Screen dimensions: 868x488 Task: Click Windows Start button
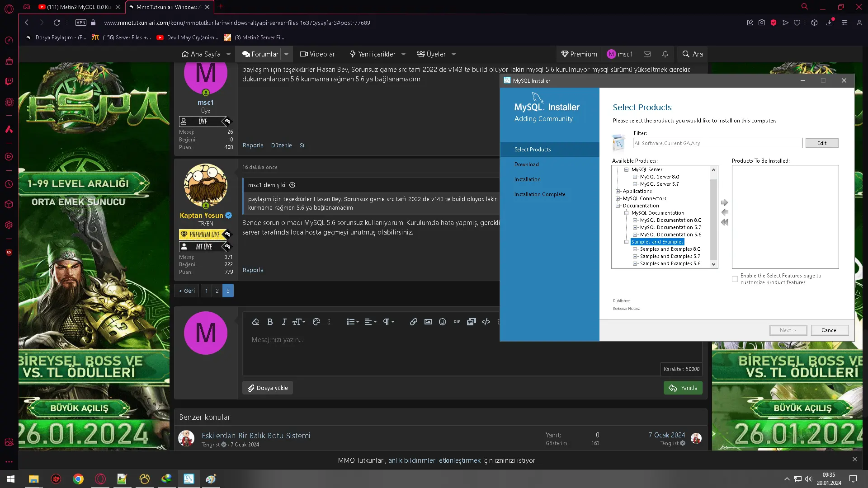pyautogui.click(x=11, y=479)
